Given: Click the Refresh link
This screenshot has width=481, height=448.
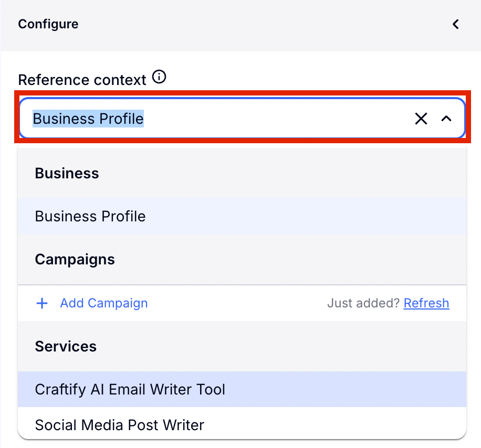Looking at the screenshot, I should 426,303.
